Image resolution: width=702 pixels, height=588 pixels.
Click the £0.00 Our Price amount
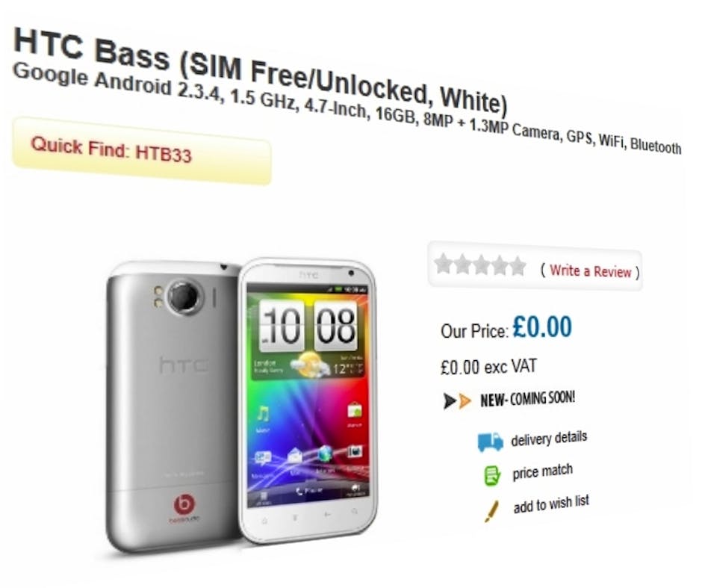tap(542, 327)
